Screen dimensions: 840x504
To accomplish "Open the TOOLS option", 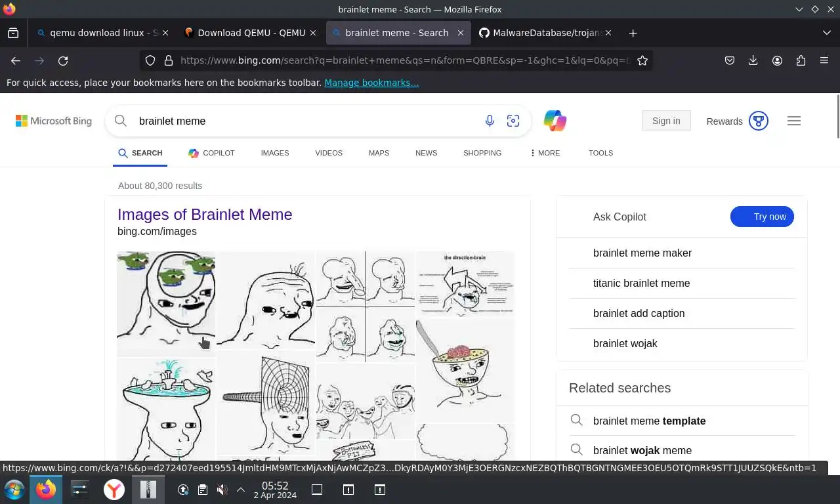I will click(600, 153).
